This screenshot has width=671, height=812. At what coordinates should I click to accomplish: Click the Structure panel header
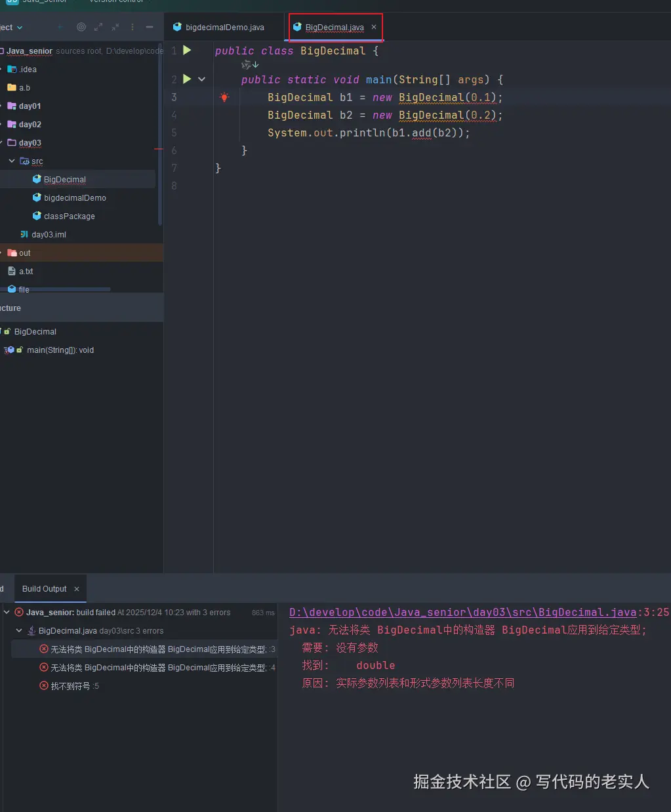click(81, 308)
